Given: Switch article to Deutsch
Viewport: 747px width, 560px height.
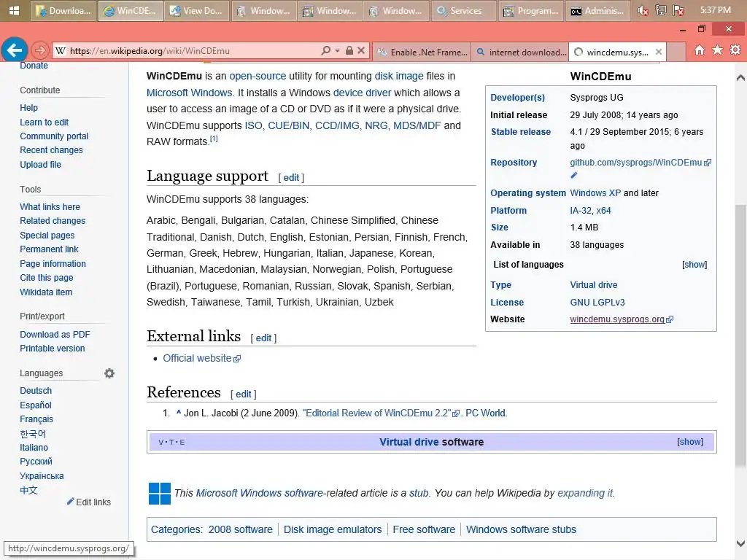Looking at the screenshot, I should pyautogui.click(x=36, y=391).
